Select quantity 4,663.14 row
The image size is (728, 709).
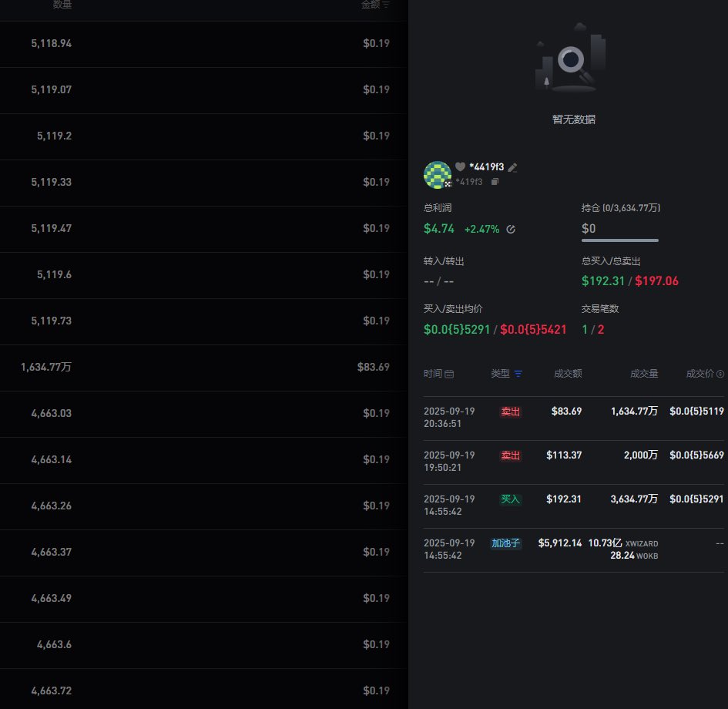tap(52, 459)
